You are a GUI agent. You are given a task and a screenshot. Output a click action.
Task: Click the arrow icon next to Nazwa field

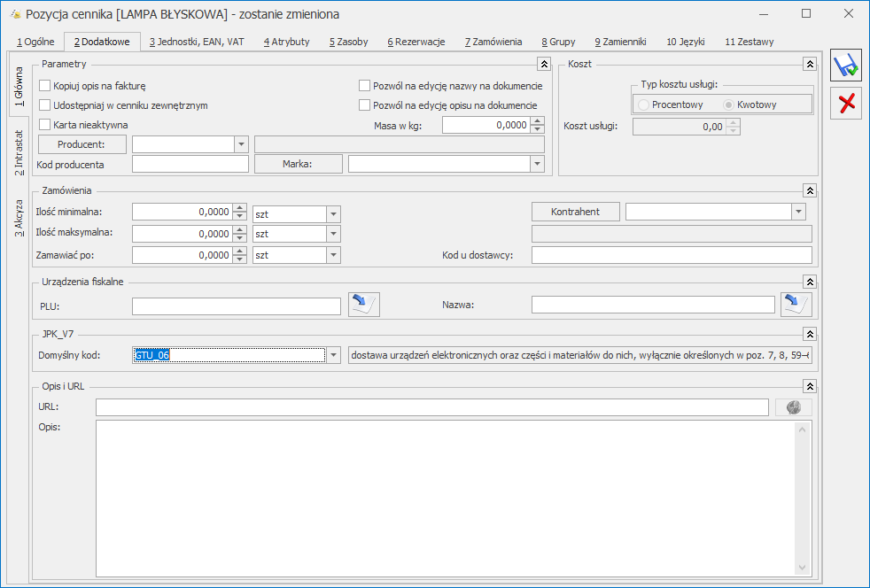coord(796,305)
